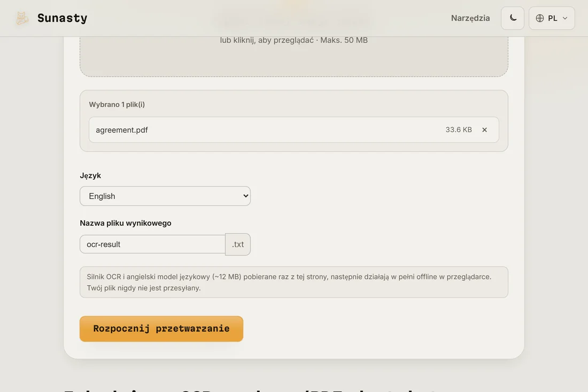Remove agreement.pdf with the X icon

(484, 130)
